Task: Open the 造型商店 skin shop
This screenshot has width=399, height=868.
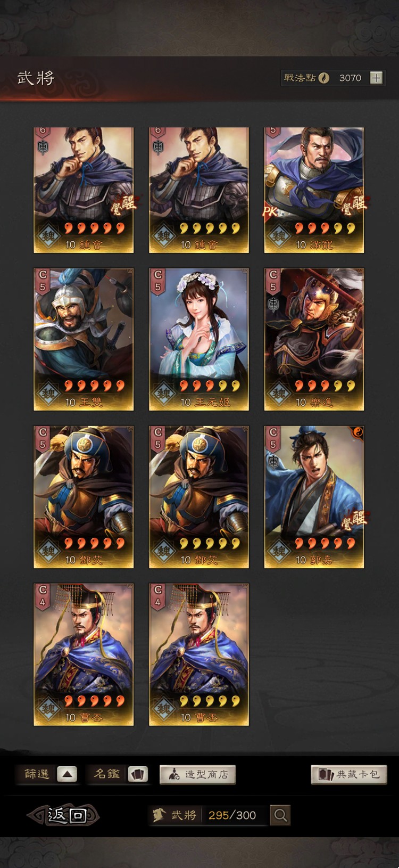Action: 197,774
